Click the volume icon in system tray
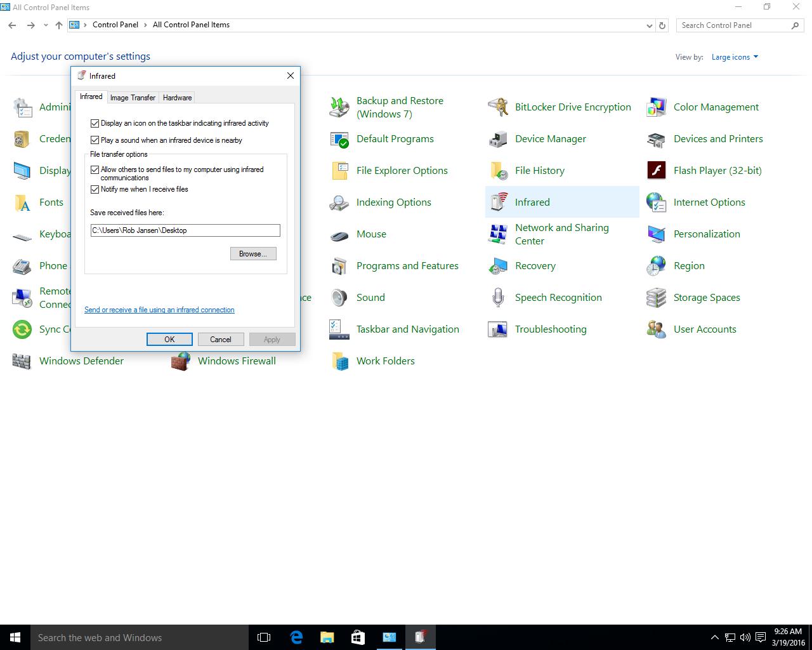This screenshot has width=812, height=650. (x=745, y=637)
